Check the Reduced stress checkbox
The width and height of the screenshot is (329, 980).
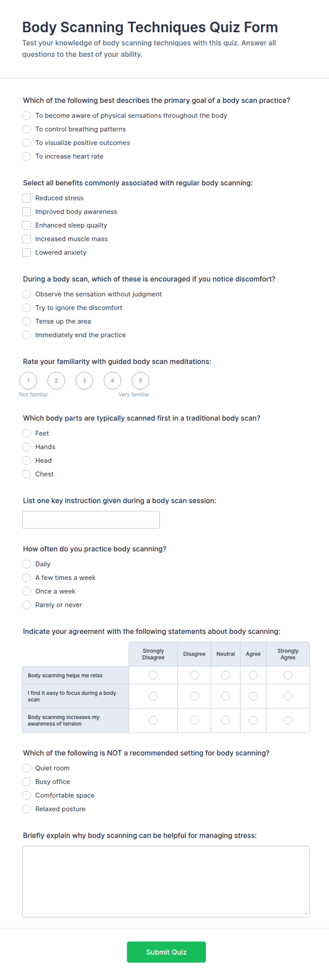click(26, 198)
